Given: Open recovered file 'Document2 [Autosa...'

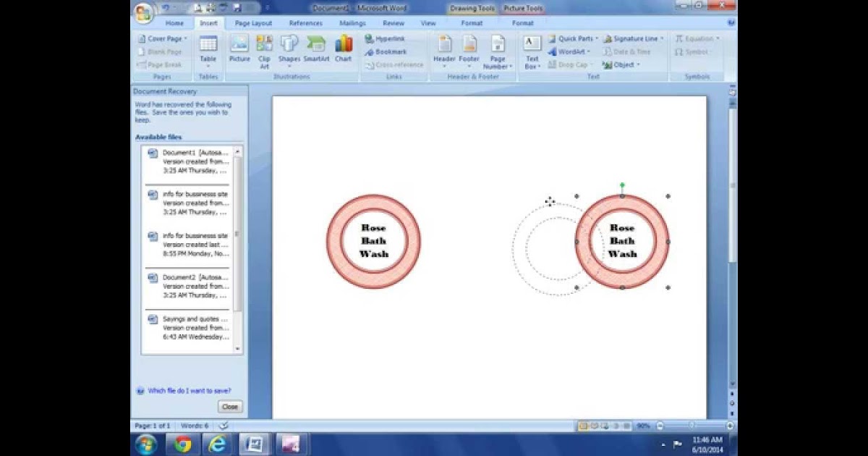Looking at the screenshot, I should tap(189, 287).
